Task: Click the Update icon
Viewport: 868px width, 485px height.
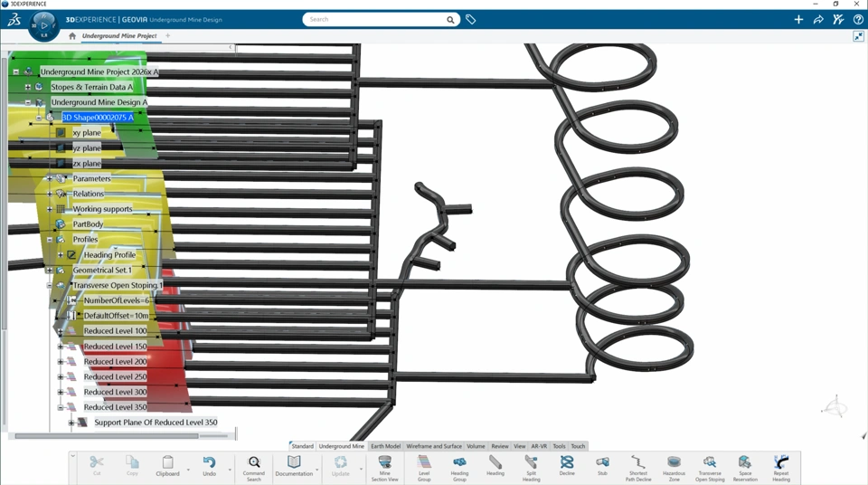Action: tap(341, 462)
